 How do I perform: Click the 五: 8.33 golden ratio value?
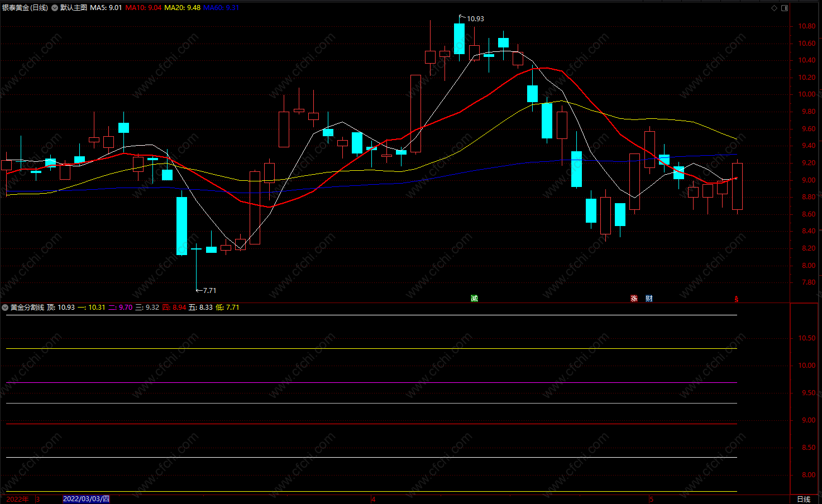pyautogui.click(x=201, y=308)
